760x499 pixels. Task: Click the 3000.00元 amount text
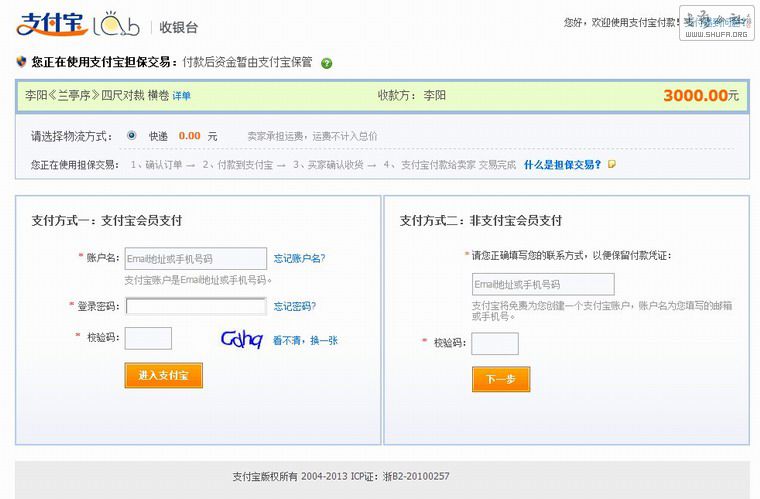(x=701, y=95)
